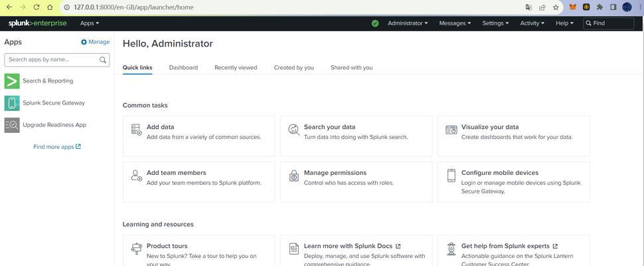Open the browser extensions puzzle icon

(600, 7)
